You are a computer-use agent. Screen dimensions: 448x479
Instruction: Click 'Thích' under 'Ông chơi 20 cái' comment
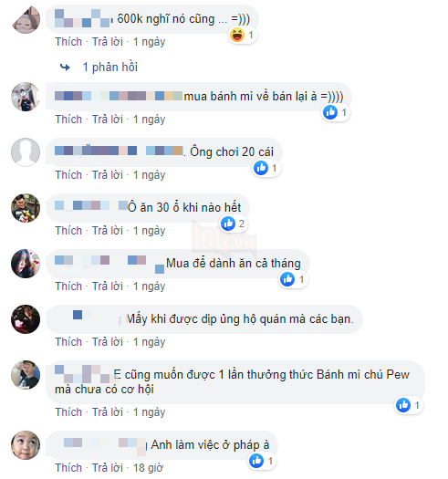(x=68, y=175)
